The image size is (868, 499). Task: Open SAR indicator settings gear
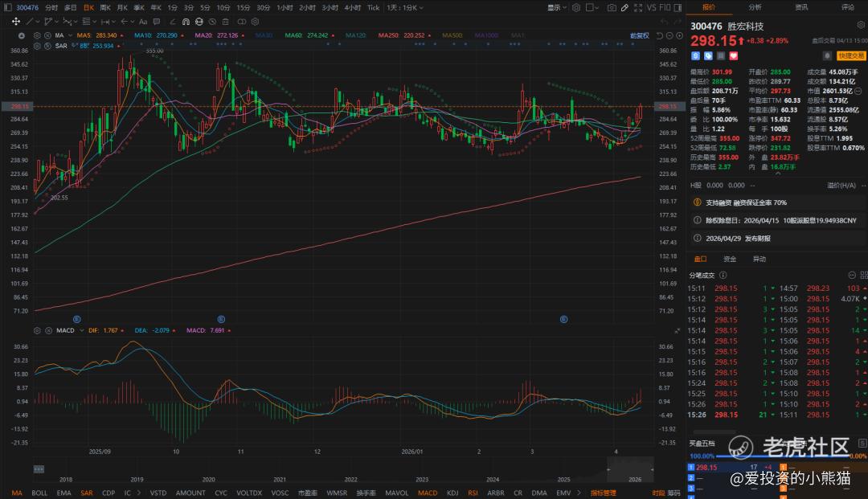[37, 46]
